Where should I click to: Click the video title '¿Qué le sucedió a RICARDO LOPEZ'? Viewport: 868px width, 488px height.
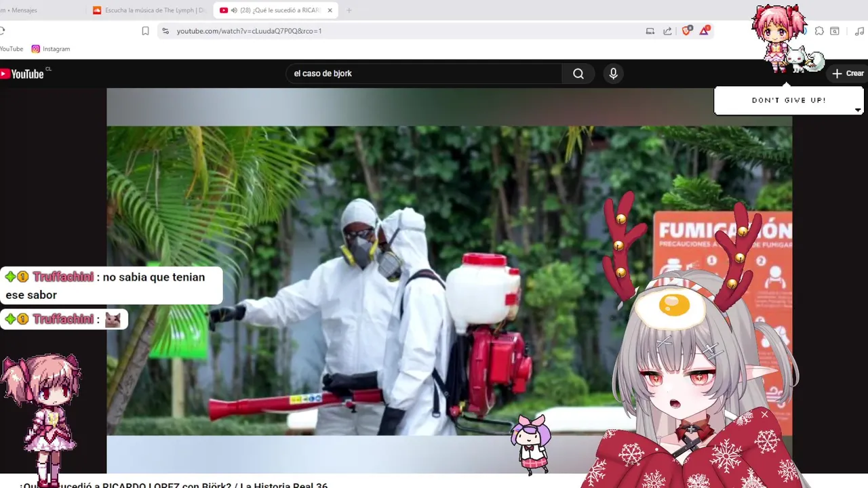[174, 484]
